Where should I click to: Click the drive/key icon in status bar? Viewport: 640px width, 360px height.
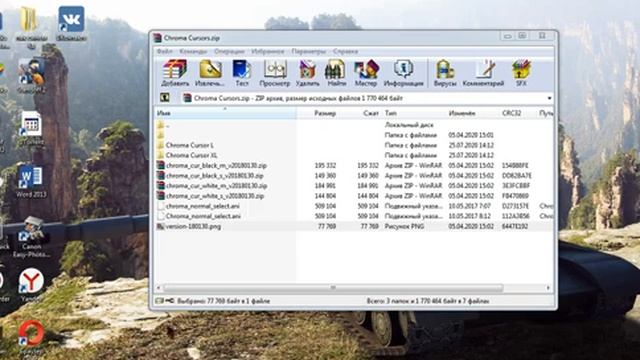pos(164,301)
